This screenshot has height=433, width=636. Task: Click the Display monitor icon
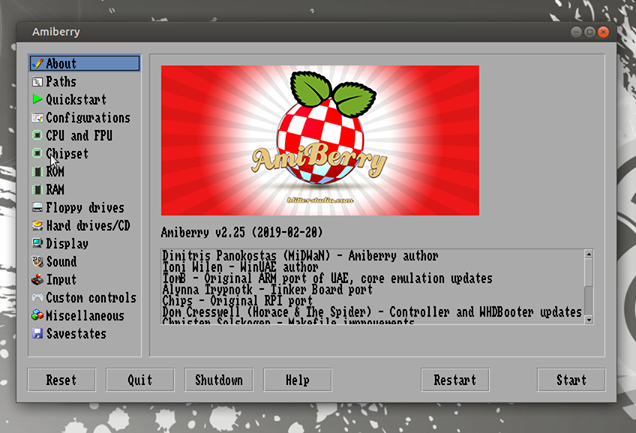coord(37,243)
